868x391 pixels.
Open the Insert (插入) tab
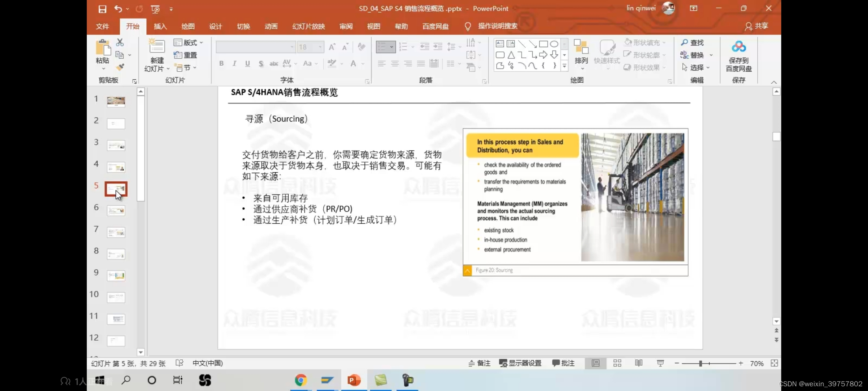[x=160, y=26]
